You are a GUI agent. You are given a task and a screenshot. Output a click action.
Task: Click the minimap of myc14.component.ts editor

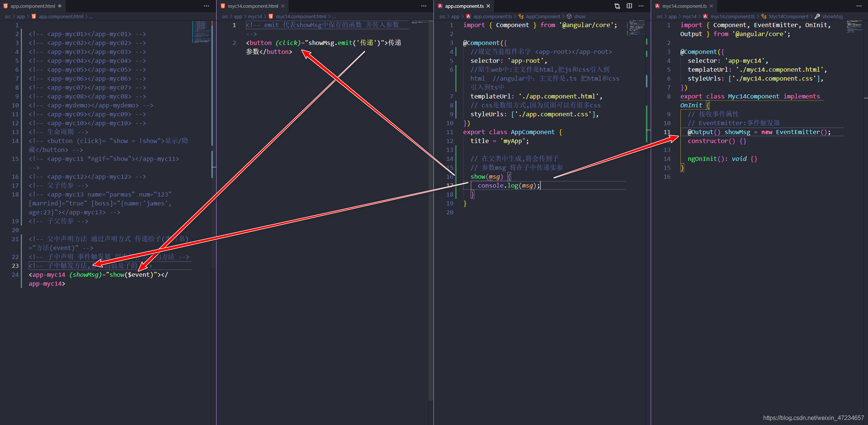(x=855, y=27)
